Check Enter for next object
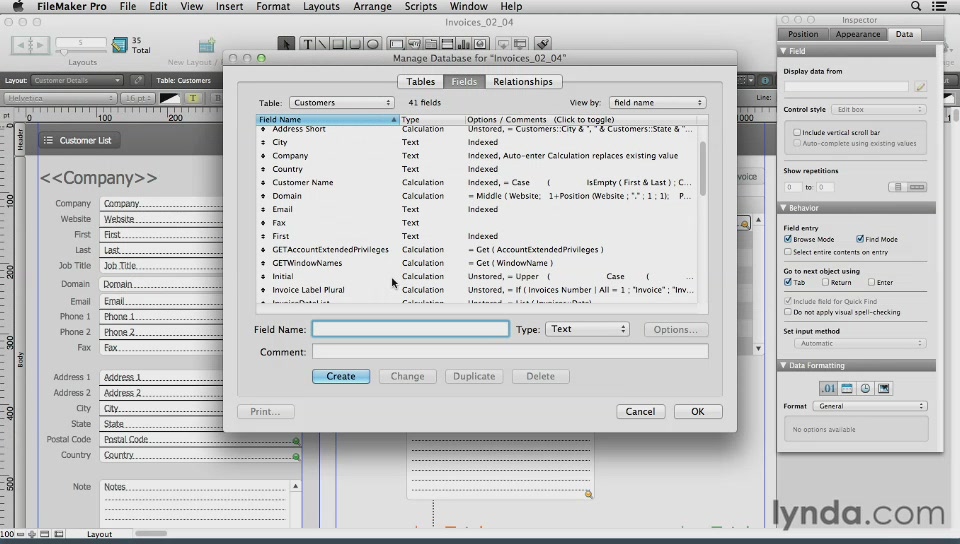Screen dimensions: 960x544 tap(871, 282)
